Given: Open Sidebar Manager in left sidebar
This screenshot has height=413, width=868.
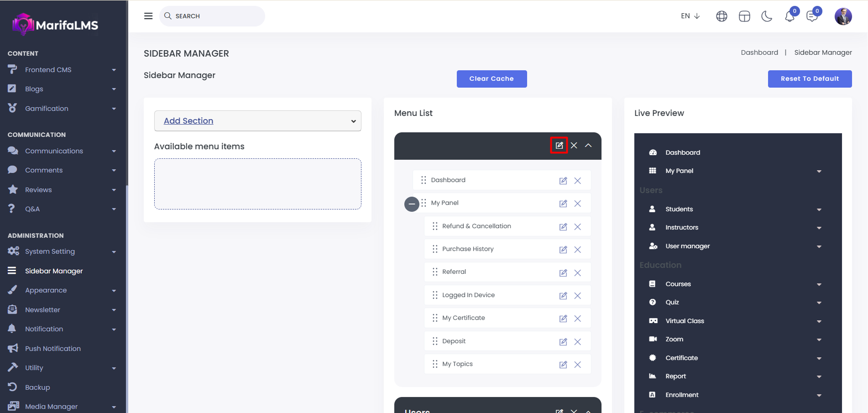Looking at the screenshot, I should pos(54,271).
